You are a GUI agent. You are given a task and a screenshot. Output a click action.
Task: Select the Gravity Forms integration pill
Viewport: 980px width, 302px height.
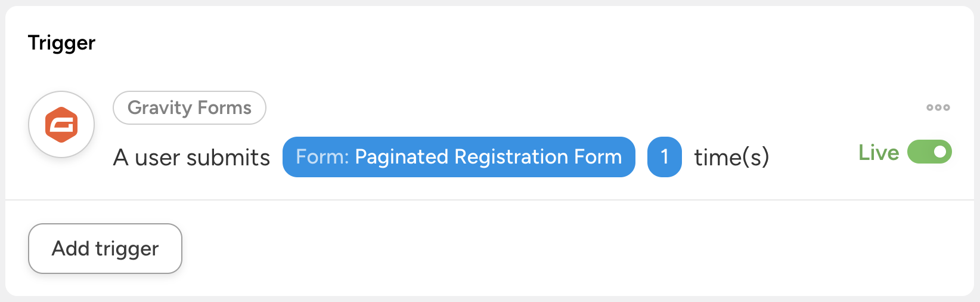(189, 107)
